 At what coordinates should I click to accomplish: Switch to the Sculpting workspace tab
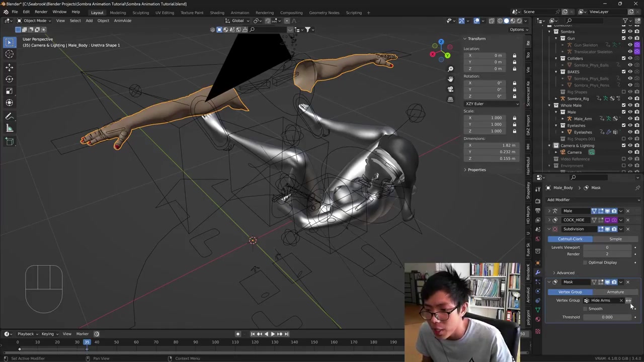(x=140, y=13)
